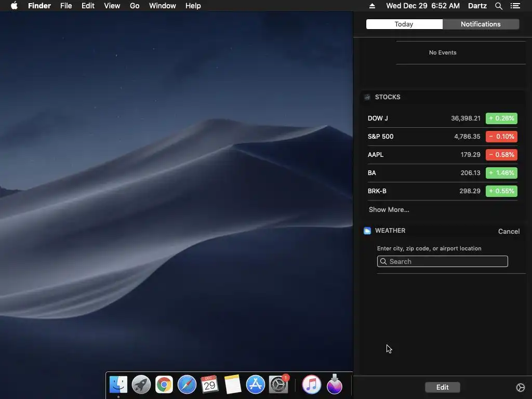Open the Finder menu
Screen dimensions: 532x399
(x=39, y=6)
